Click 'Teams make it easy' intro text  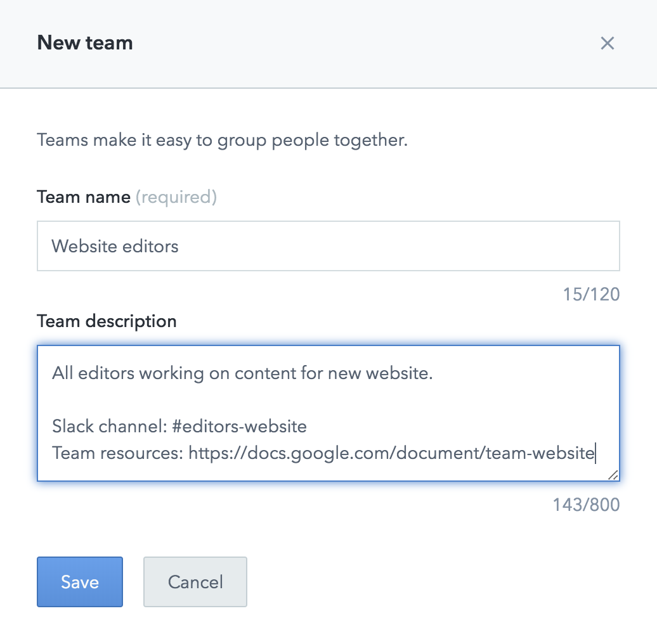(x=222, y=140)
